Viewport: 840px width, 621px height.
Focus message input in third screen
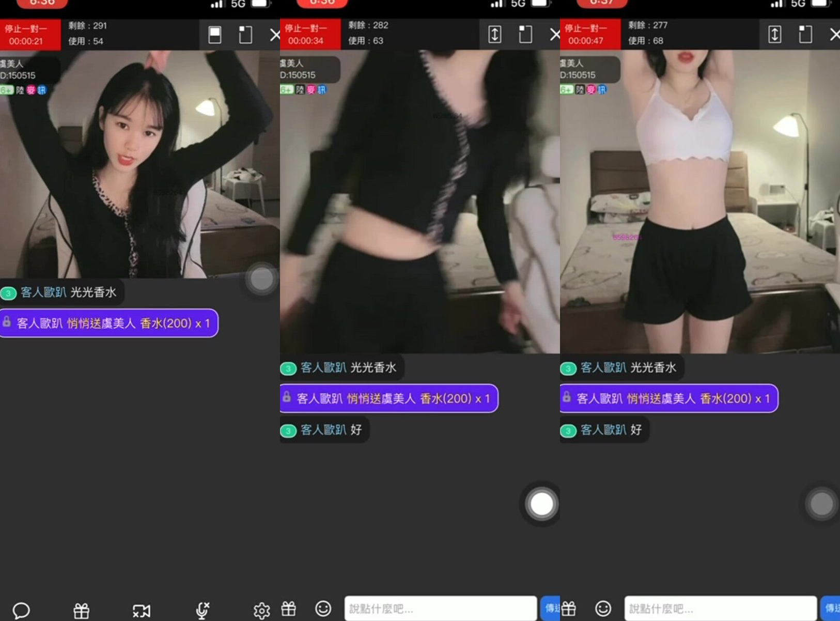click(720, 609)
